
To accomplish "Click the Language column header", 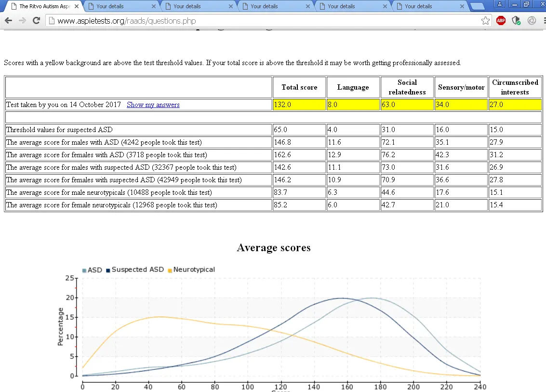I will (x=353, y=87).
